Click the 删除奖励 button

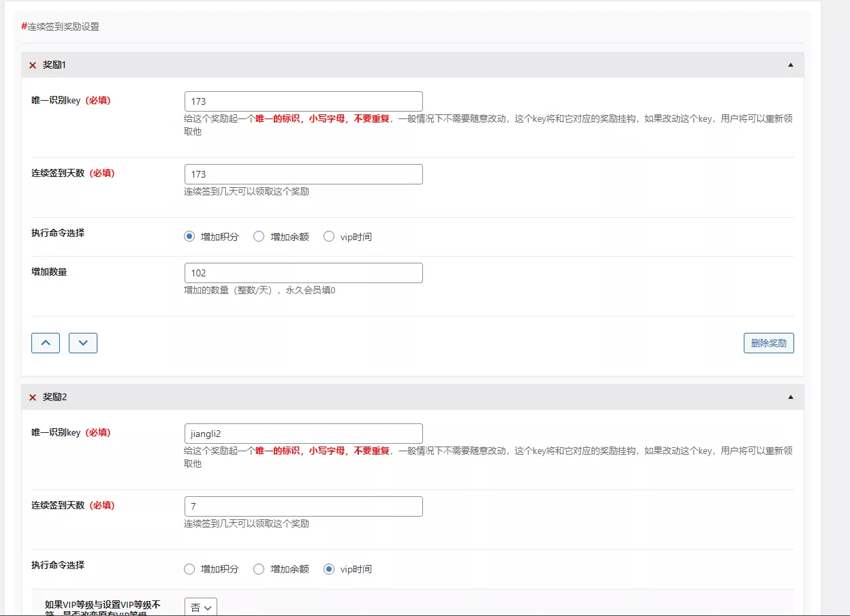coord(768,342)
